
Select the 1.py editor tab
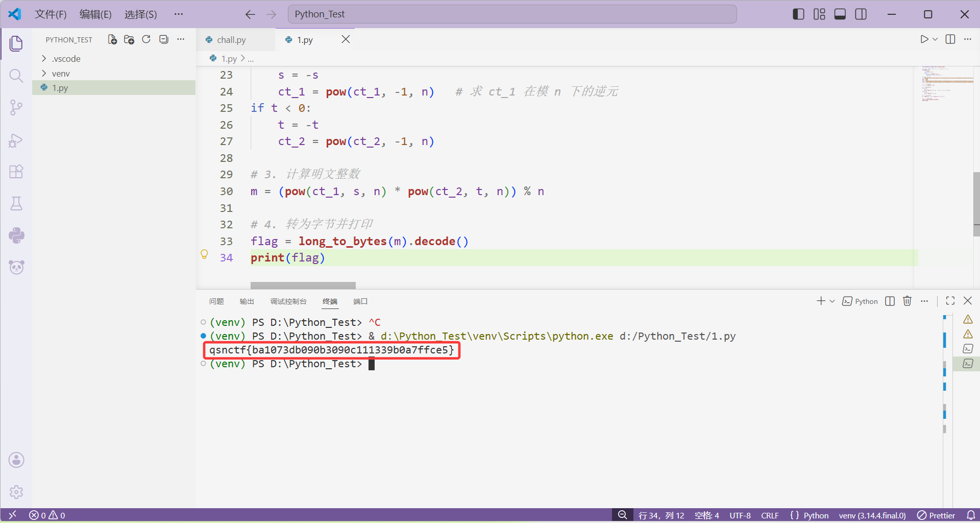tap(305, 39)
